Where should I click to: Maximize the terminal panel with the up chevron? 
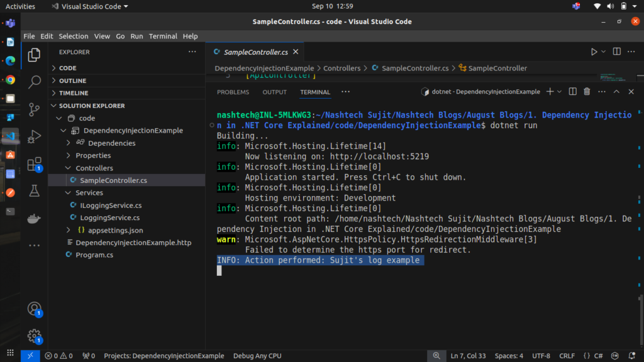(x=616, y=92)
